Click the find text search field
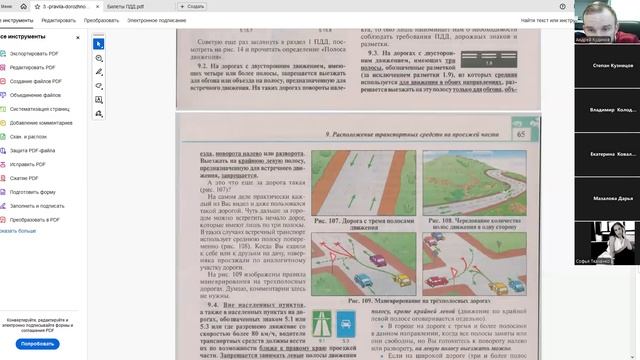This screenshot has width=640, height=360. click(547, 20)
